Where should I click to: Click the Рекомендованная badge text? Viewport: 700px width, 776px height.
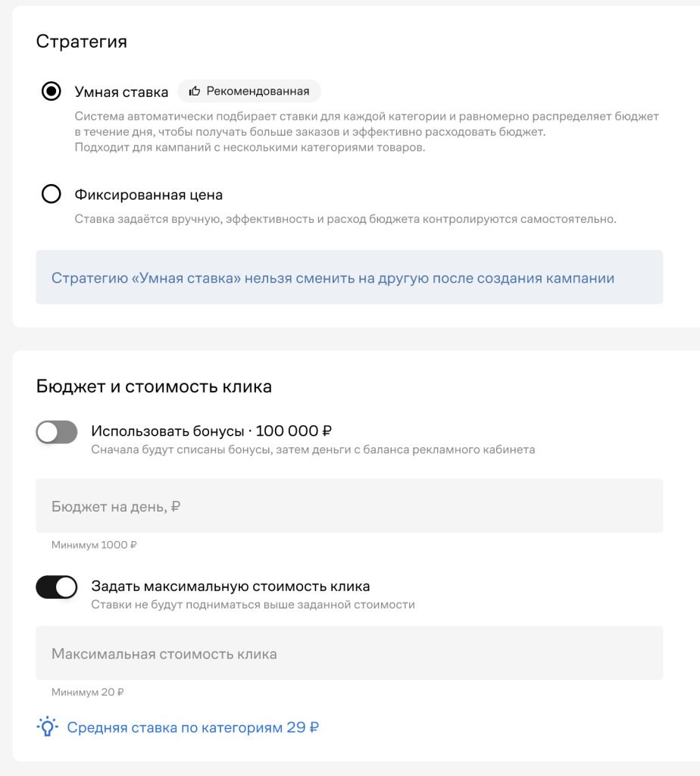258,91
